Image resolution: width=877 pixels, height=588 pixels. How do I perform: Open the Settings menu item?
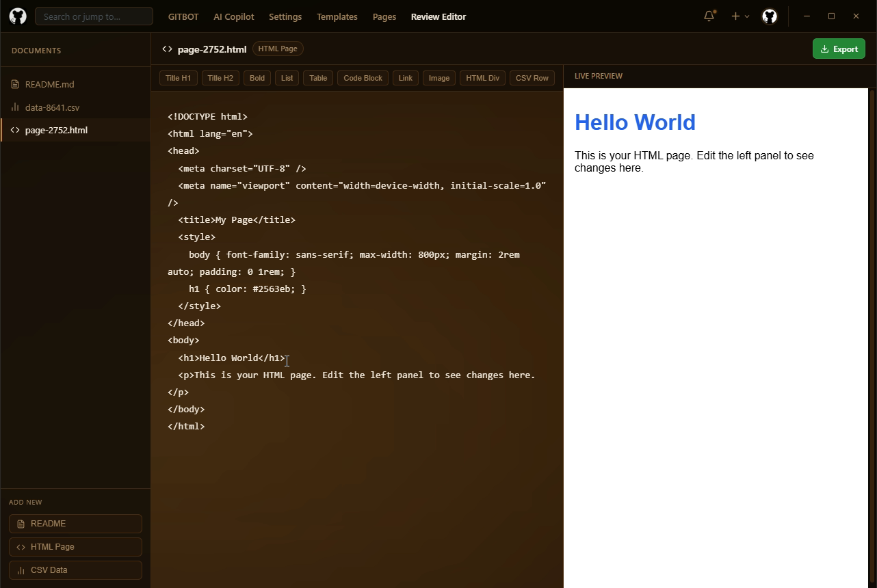pos(285,16)
